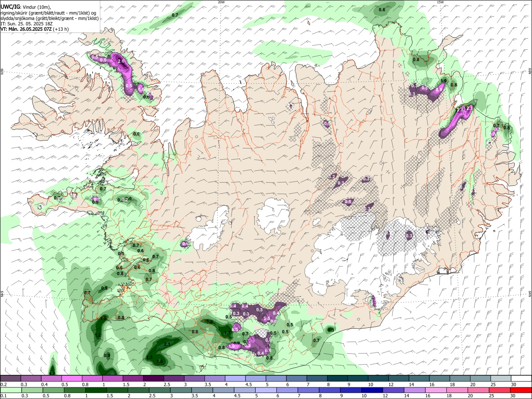
Task: Select the 0.3 light green rain legend swatch
Action: pos(32,390)
